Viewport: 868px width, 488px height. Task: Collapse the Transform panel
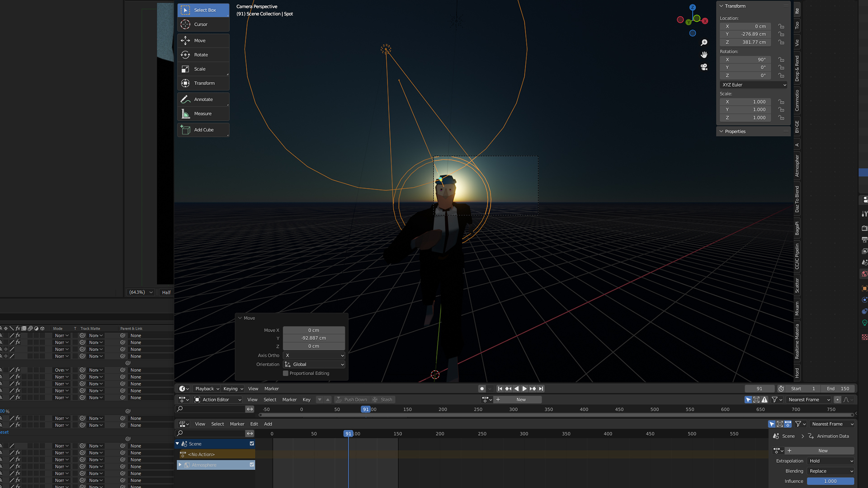click(722, 6)
